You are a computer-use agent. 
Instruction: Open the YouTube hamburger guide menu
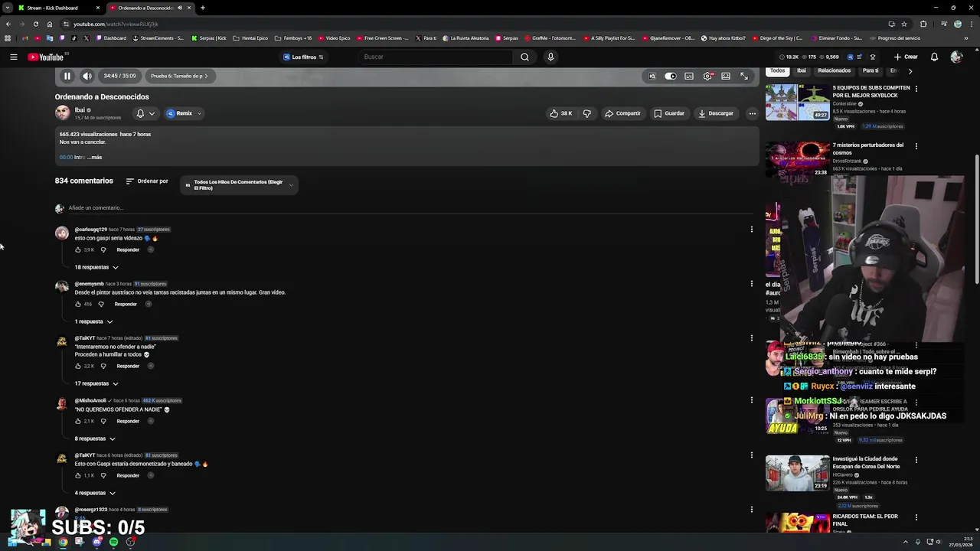(13, 57)
